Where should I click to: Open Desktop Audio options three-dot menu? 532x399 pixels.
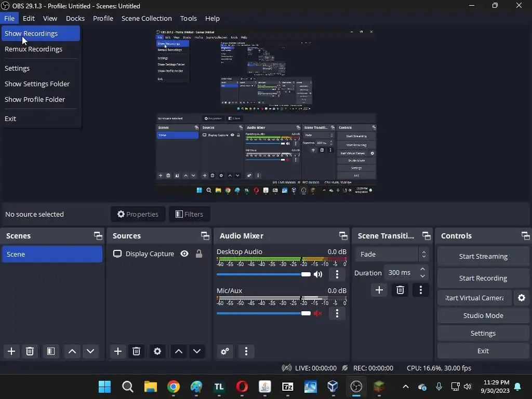tap(337, 274)
